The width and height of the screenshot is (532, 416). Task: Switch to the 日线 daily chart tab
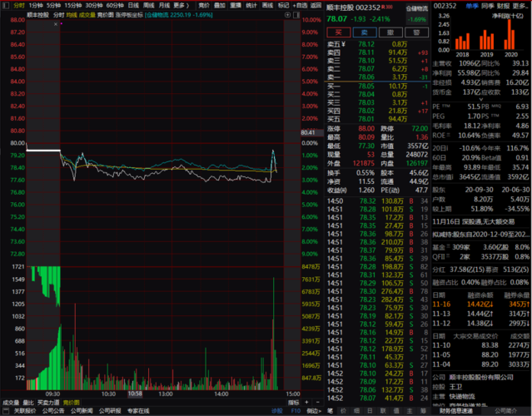point(132,4)
